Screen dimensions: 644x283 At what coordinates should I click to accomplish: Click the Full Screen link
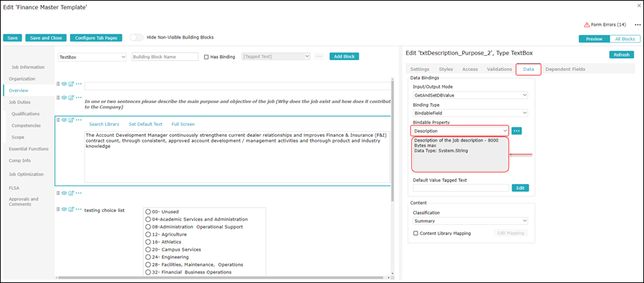(x=183, y=124)
